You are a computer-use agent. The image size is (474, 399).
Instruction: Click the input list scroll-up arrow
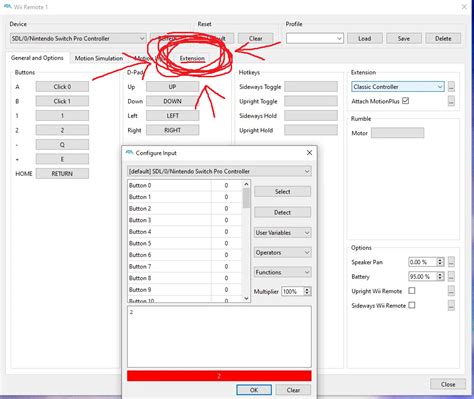pos(246,184)
